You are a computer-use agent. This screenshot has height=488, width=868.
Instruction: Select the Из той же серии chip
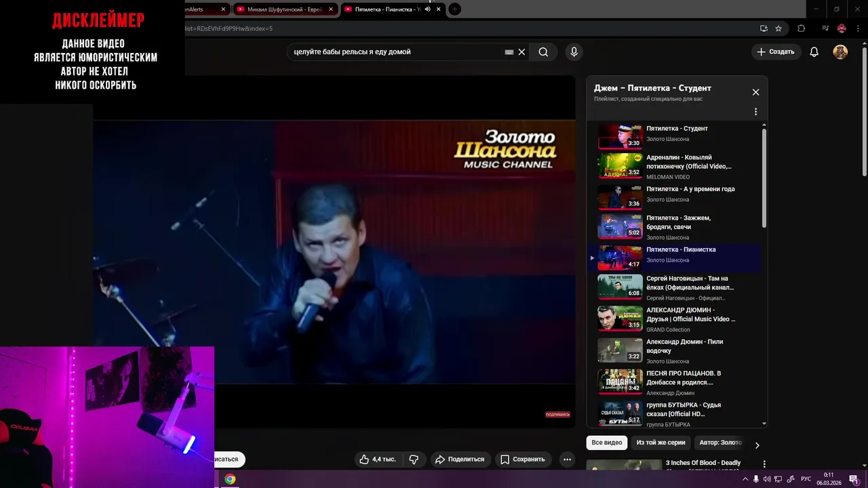660,443
